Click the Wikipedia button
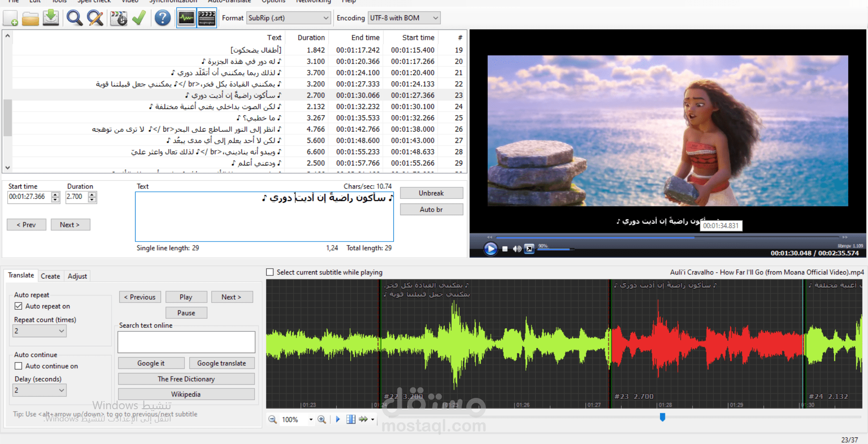868x444 pixels. [x=186, y=394]
